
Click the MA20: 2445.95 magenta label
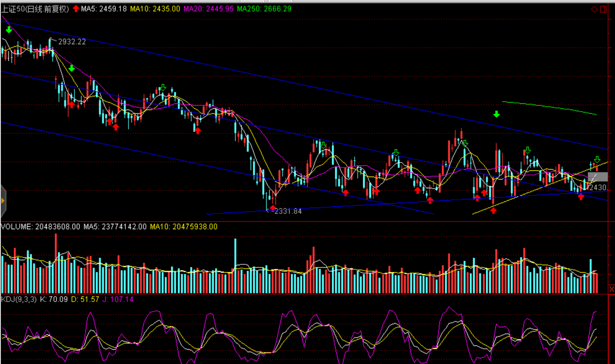[208, 9]
